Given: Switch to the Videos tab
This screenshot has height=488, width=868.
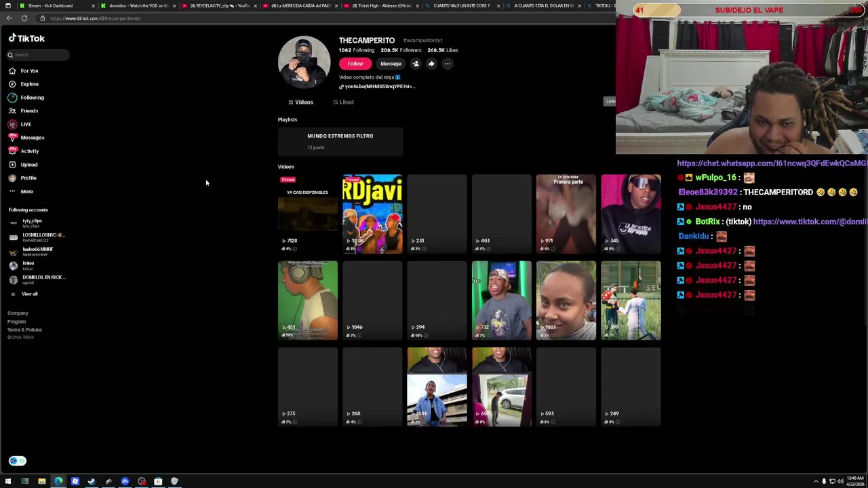Looking at the screenshot, I should (x=300, y=102).
